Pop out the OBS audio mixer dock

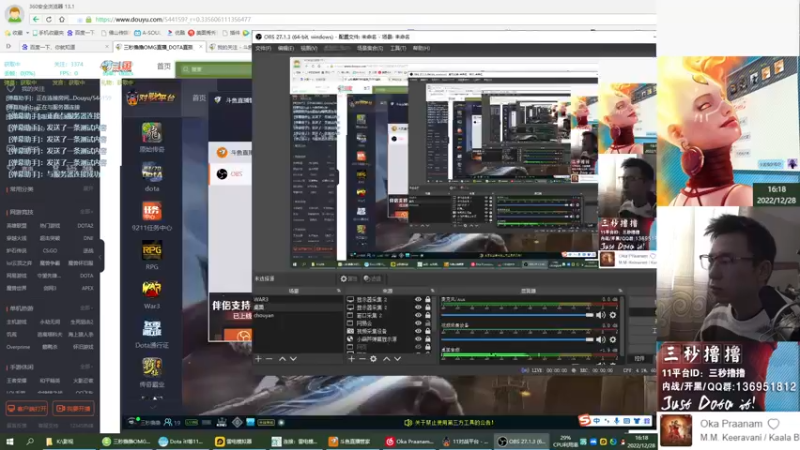tap(620, 291)
